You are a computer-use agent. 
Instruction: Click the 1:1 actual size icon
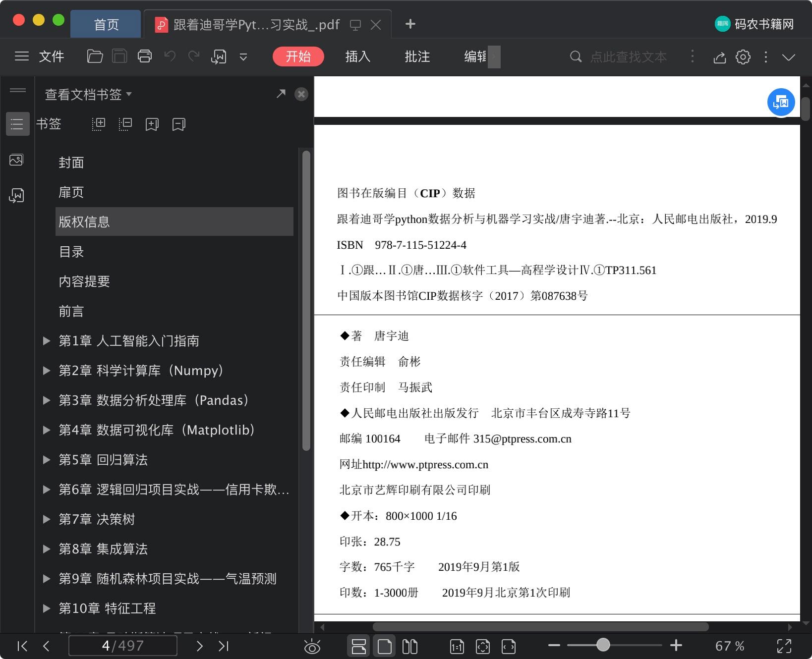[457, 646]
